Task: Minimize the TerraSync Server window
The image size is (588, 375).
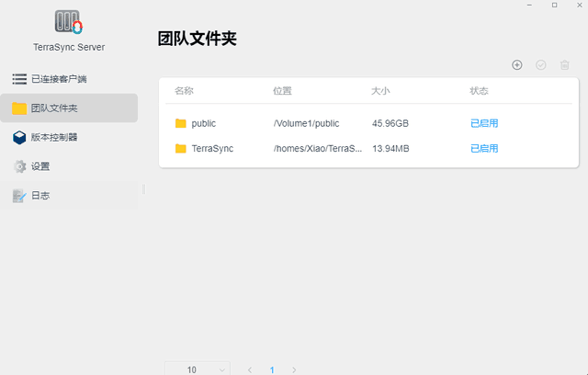Action: [529, 5]
